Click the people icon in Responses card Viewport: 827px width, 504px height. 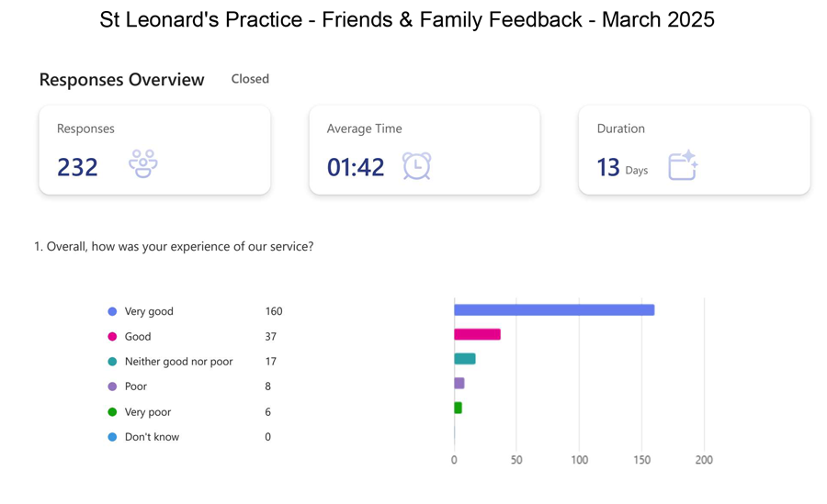(x=143, y=164)
